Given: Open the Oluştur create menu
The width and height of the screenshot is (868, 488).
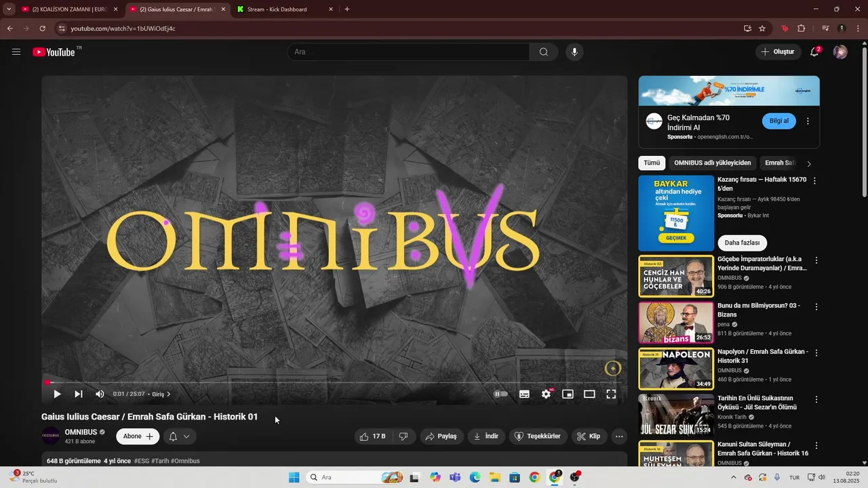Looking at the screenshot, I should pyautogui.click(x=777, y=52).
